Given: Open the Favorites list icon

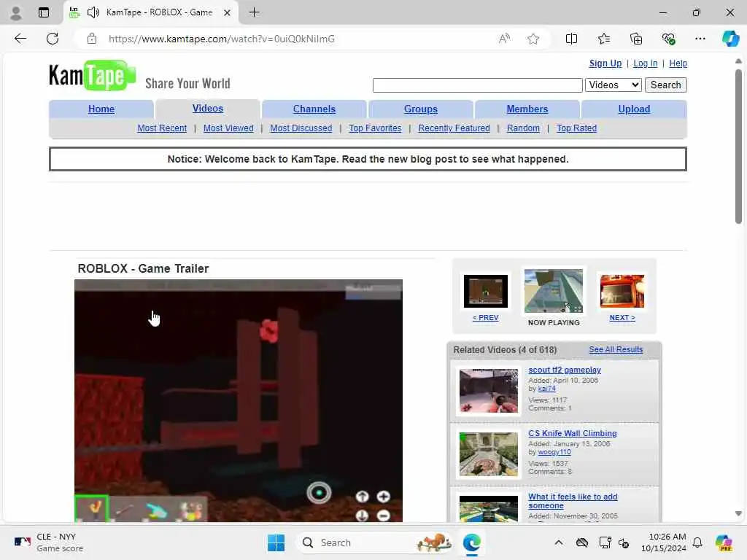Looking at the screenshot, I should pyautogui.click(x=603, y=39).
